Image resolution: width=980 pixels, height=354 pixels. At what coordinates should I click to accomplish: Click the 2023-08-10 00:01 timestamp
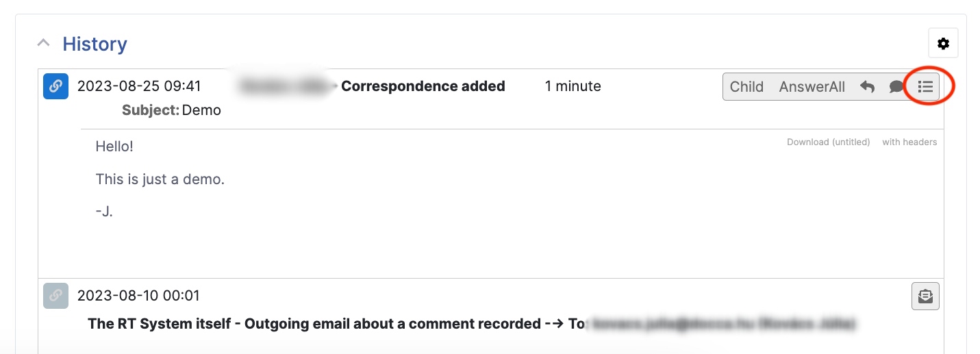138,296
